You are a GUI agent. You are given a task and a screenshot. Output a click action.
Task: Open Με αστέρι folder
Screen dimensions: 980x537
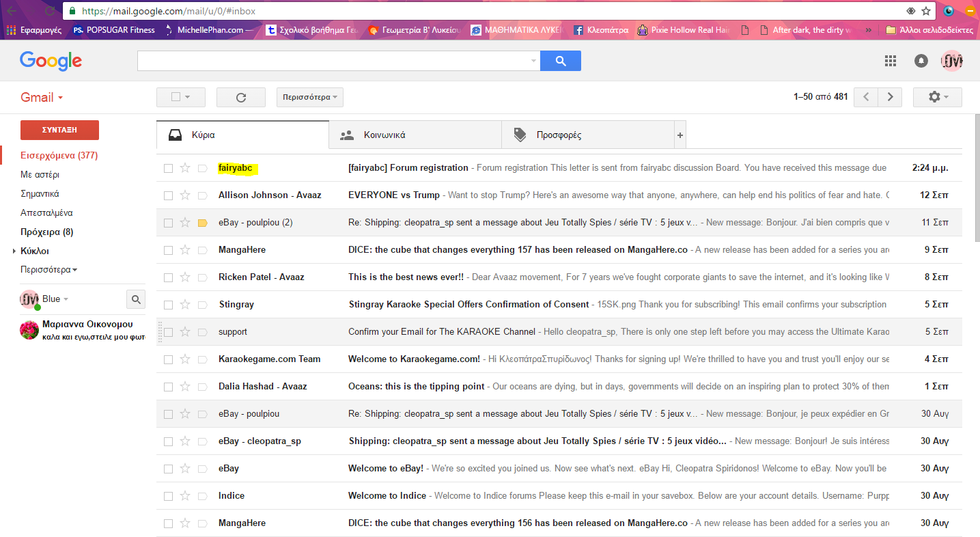[x=40, y=174]
